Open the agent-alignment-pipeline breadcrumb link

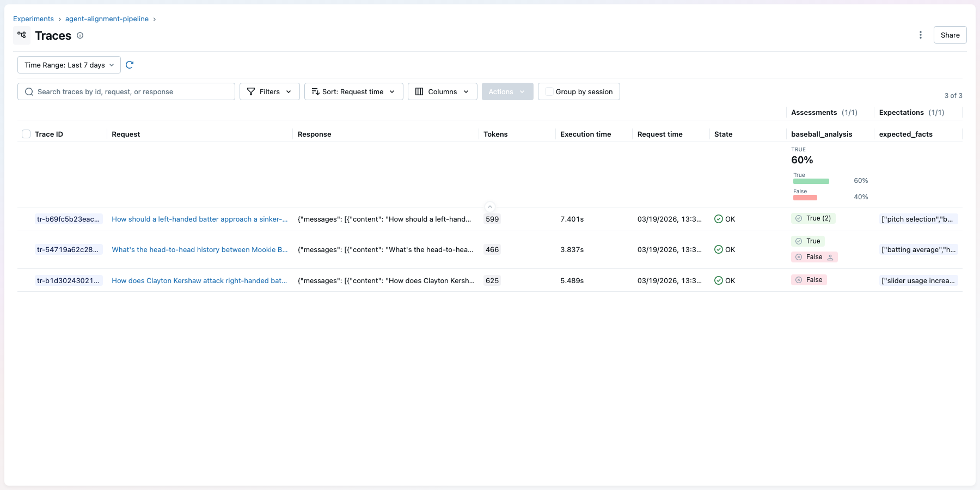pos(106,19)
